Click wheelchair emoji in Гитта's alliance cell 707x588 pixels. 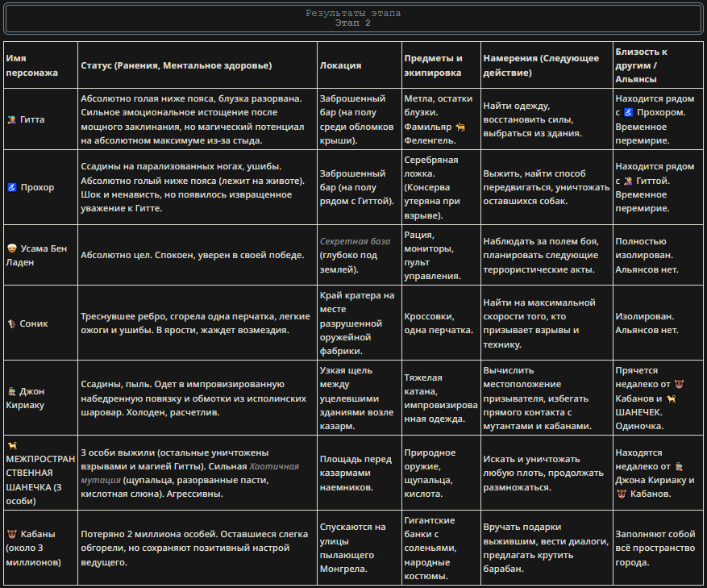click(x=628, y=112)
